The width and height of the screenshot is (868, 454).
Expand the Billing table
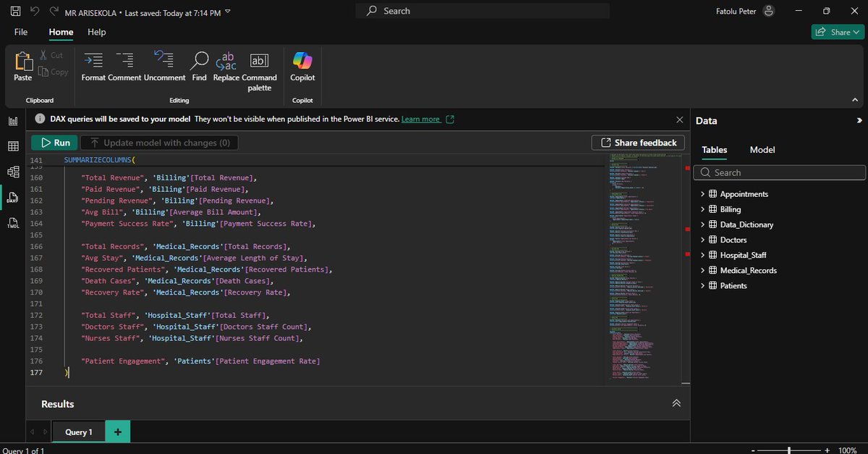click(702, 209)
